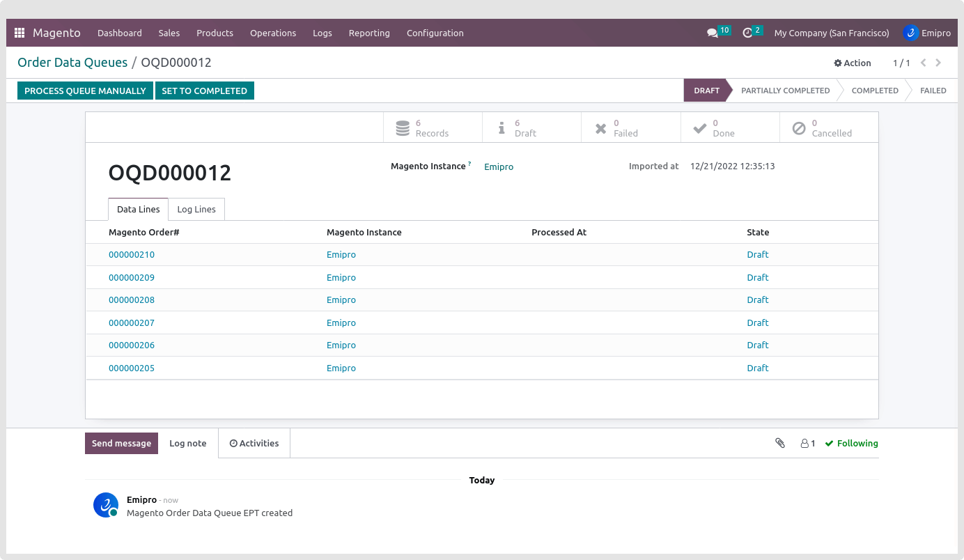The image size is (964, 560).
Task: Open the Configuration menu
Action: (435, 33)
